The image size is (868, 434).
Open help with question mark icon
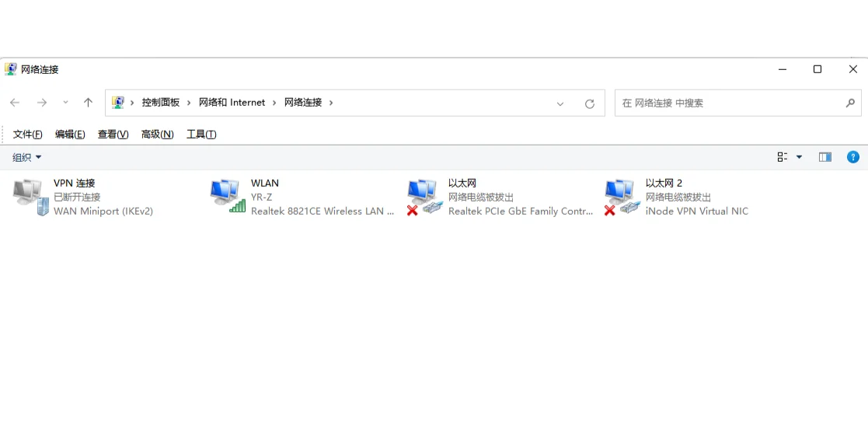(x=853, y=157)
